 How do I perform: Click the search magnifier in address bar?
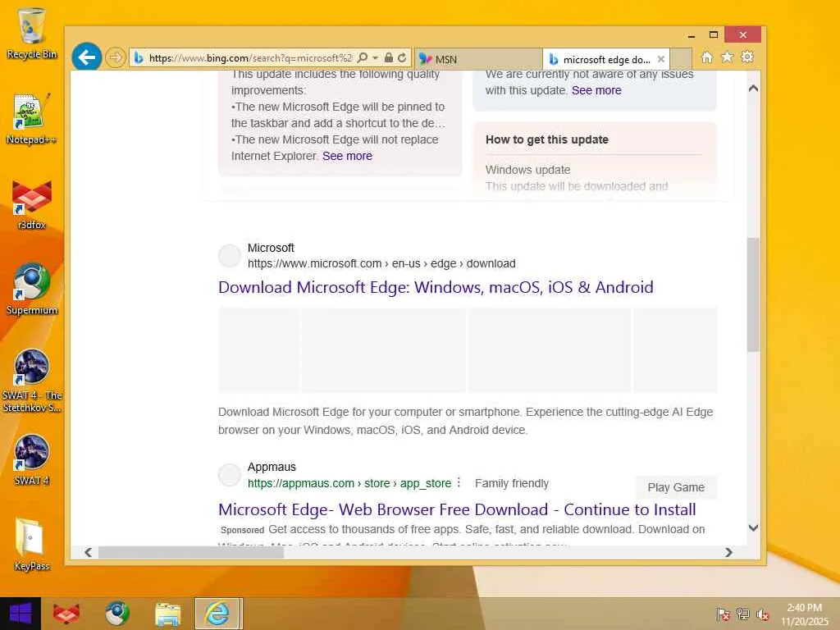click(x=363, y=57)
